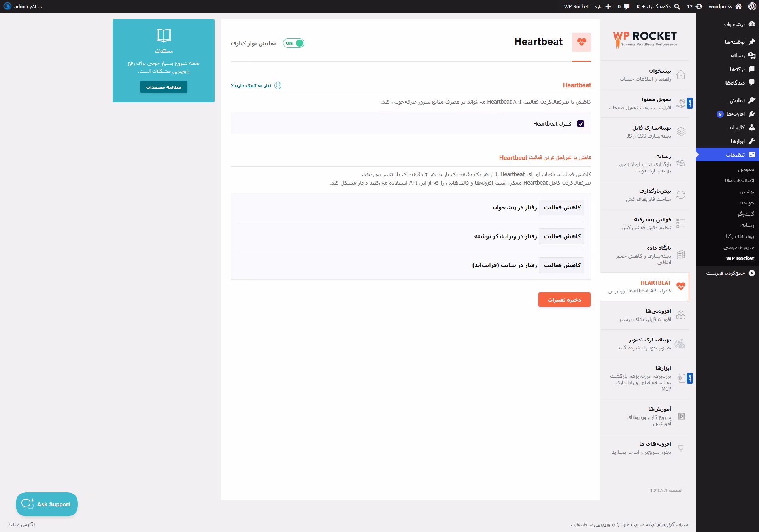The height and width of the screenshot is (532, 759).
Task: Click the add-ons boxes icon
Action: (x=681, y=315)
